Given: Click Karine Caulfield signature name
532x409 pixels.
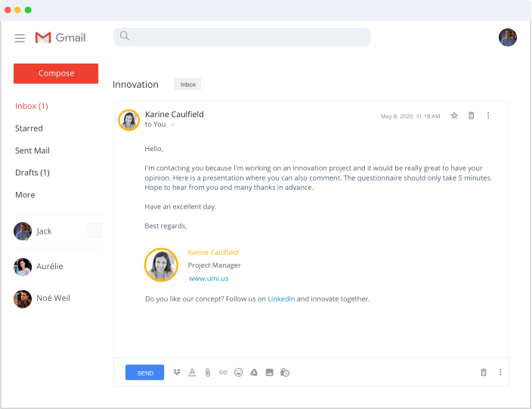Looking at the screenshot, I should (x=213, y=253).
